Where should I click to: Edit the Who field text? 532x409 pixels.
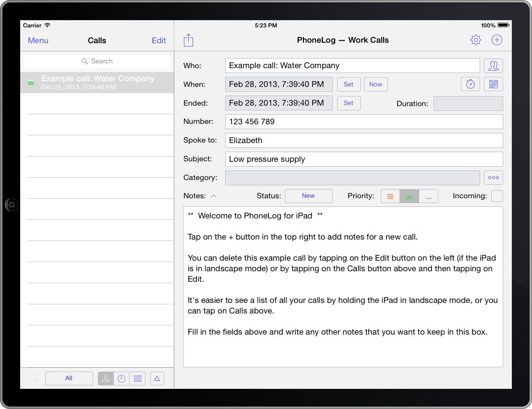tap(352, 65)
